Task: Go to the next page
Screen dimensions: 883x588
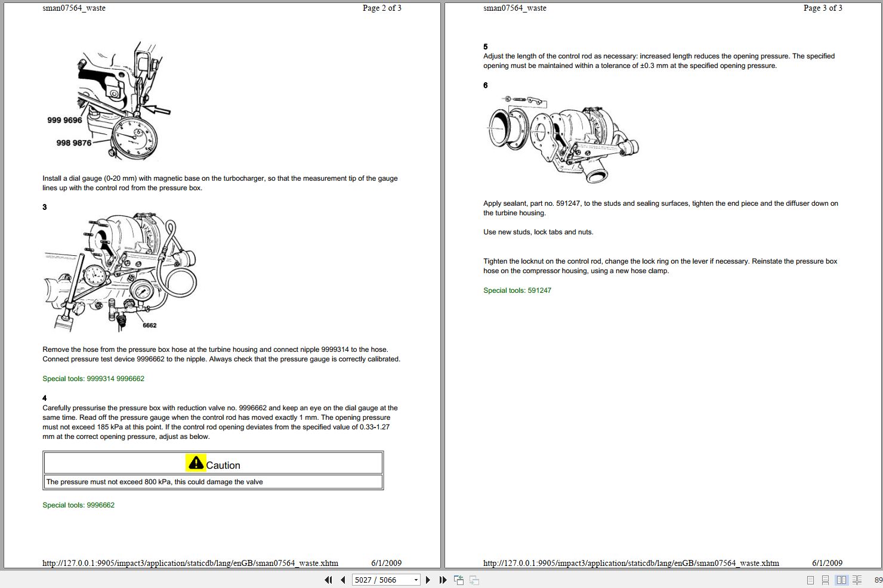Action: 428,580
